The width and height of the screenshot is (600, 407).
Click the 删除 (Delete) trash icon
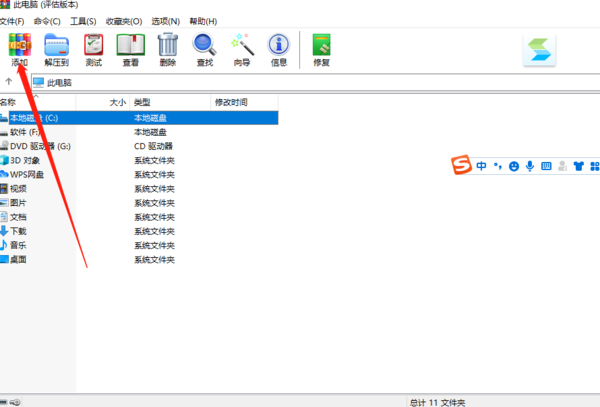coord(168,46)
